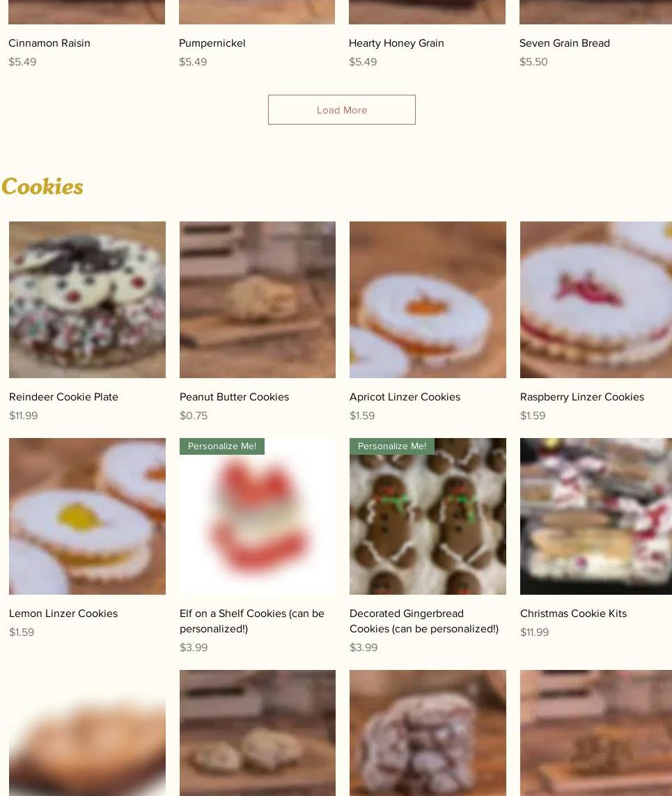Open the chocolate crinkle cookies thumbnail
The width and height of the screenshot is (672, 796).
(x=428, y=733)
